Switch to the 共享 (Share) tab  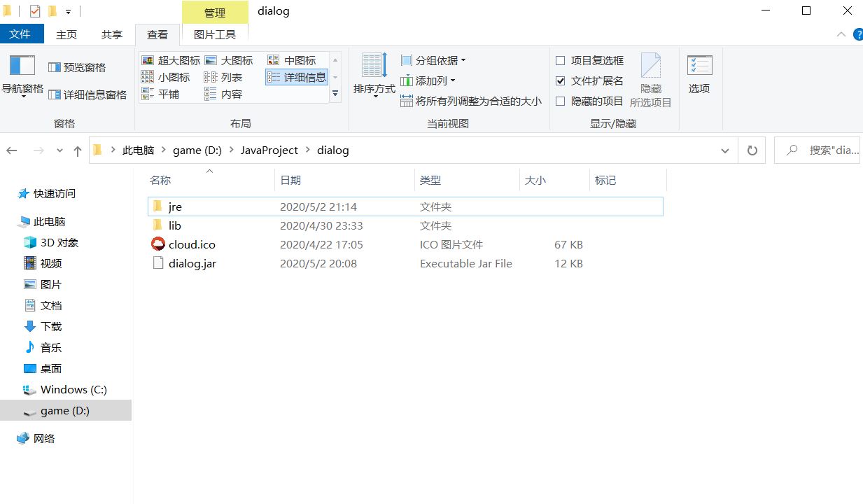pyautogui.click(x=112, y=34)
